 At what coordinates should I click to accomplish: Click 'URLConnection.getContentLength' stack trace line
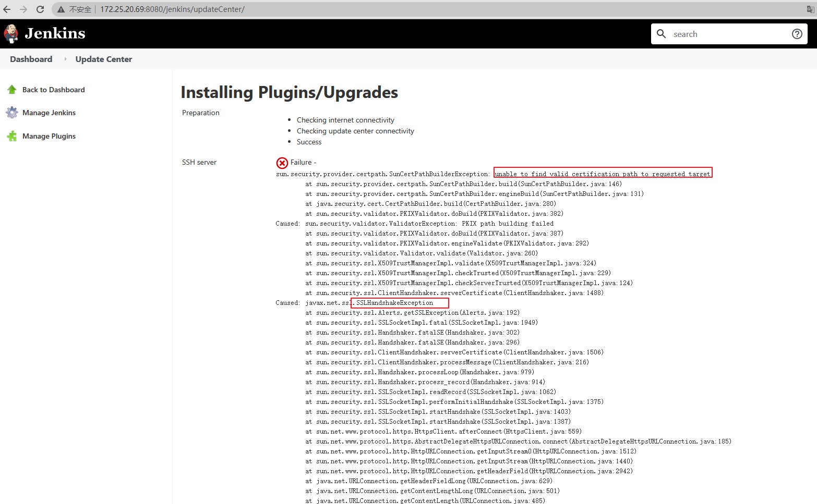point(425,501)
